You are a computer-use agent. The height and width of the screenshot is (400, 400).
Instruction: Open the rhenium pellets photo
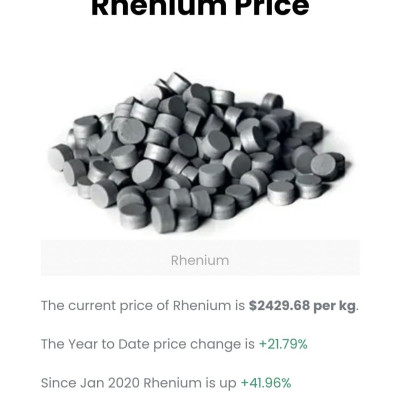point(200,153)
